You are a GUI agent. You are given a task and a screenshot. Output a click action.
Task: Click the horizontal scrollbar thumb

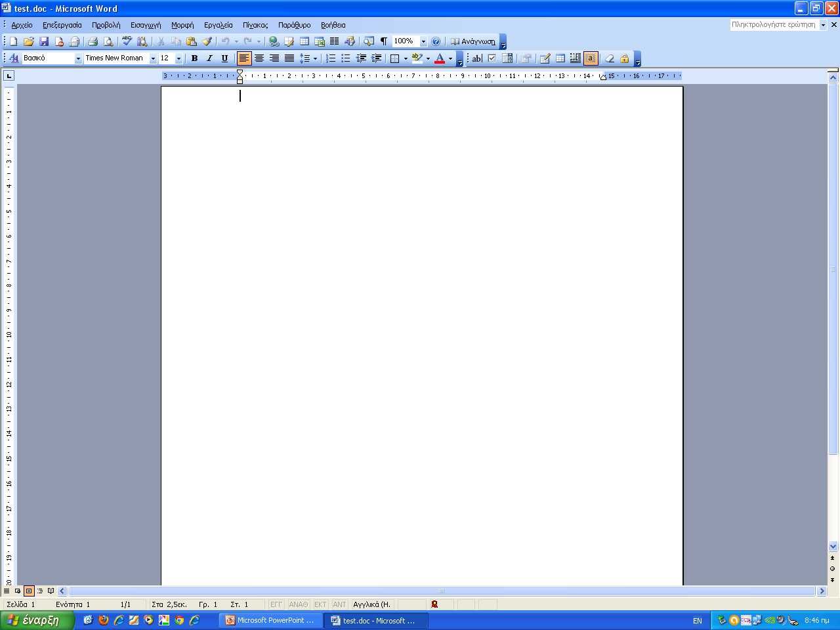click(x=442, y=591)
